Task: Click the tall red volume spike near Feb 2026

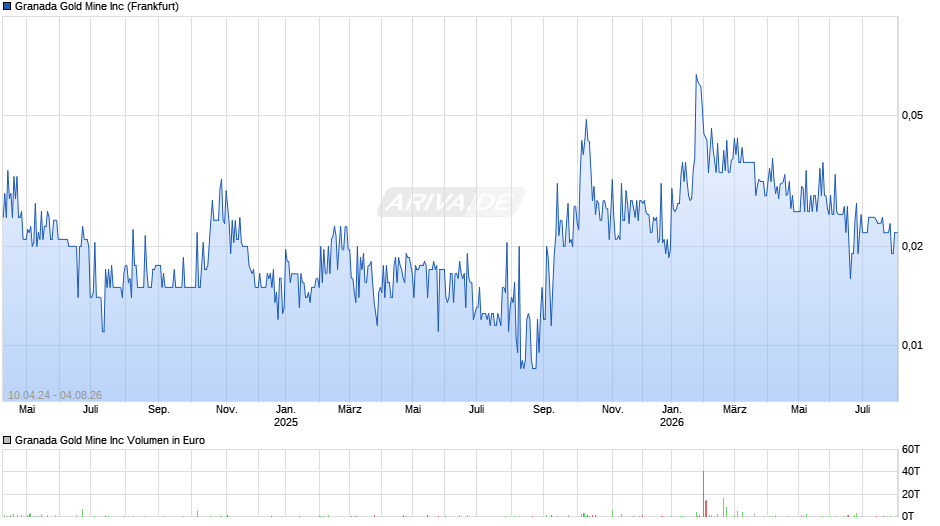Action: 703,494
